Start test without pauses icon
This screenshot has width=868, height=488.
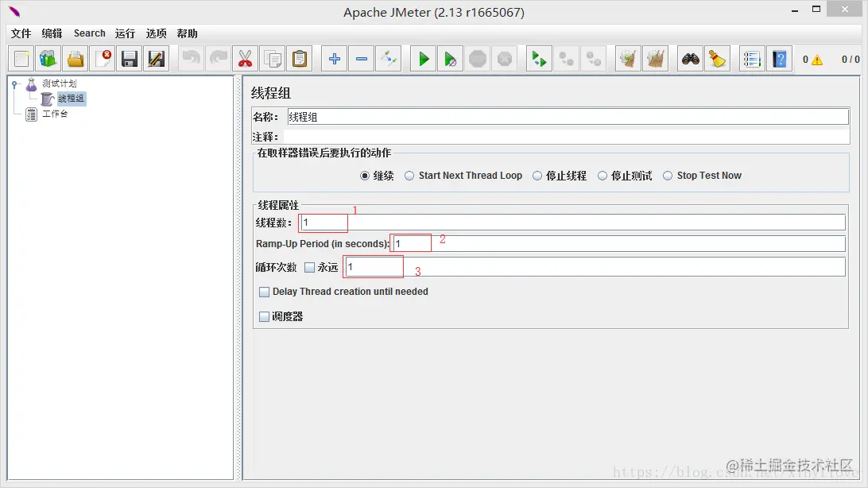[x=451, y=59]
